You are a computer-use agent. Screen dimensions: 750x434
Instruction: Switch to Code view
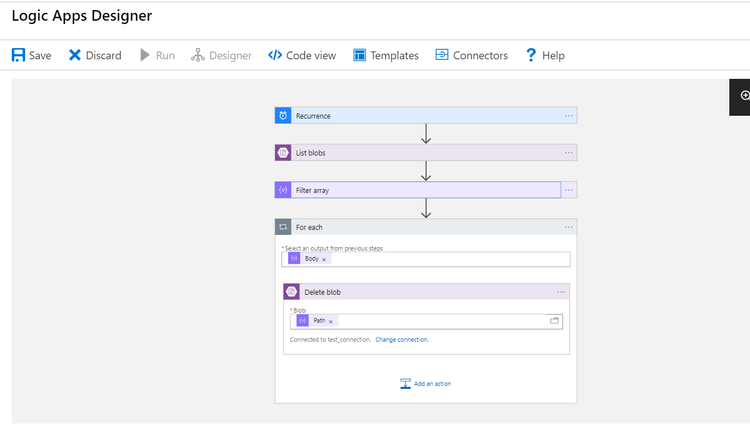[x=302, y=56]
